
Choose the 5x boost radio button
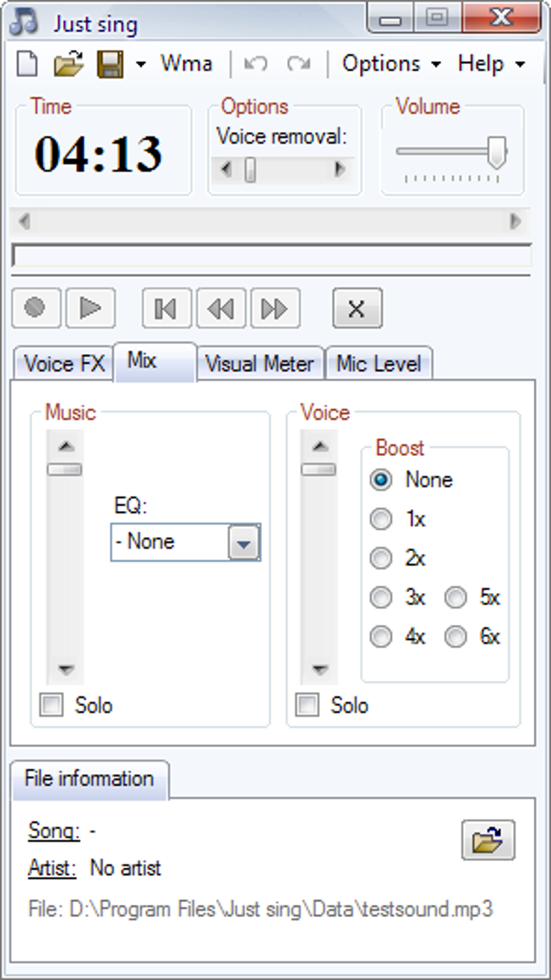pos(456,598)
